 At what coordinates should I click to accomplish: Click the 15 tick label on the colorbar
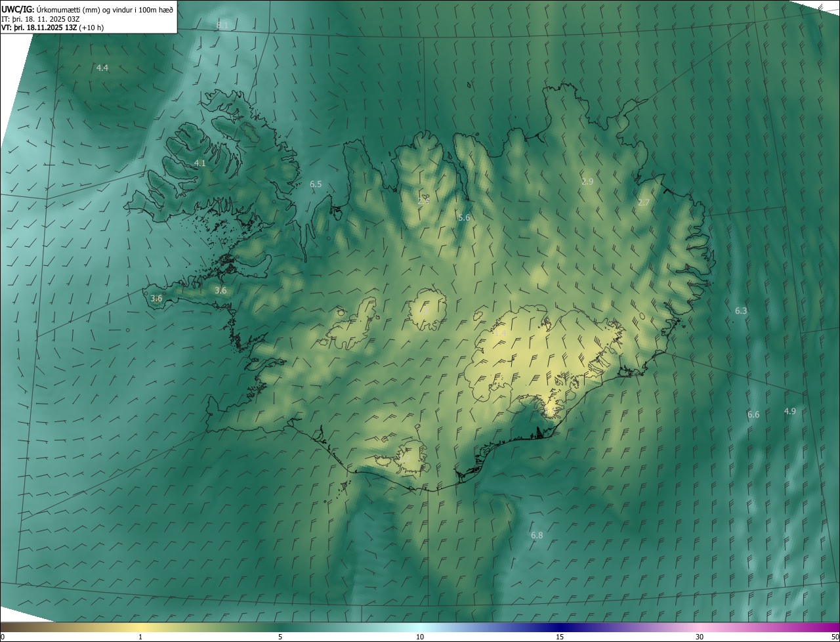coord(560,637)
